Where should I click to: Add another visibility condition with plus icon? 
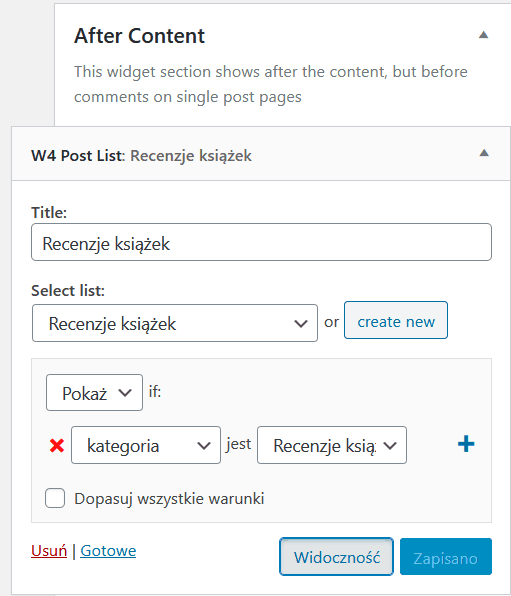466,444
